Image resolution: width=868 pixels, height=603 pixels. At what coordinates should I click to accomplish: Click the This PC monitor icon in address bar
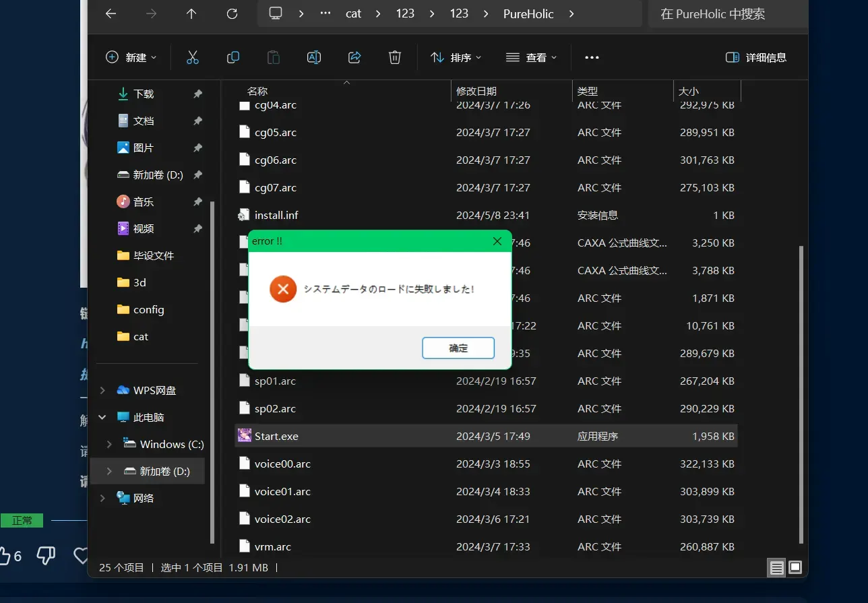(x=275, y=13)
